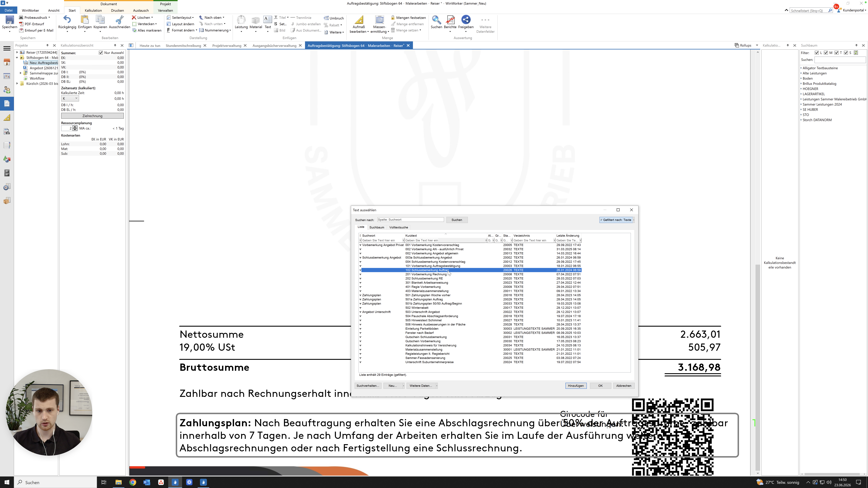Open Berichte reports icon

[450, 20]
